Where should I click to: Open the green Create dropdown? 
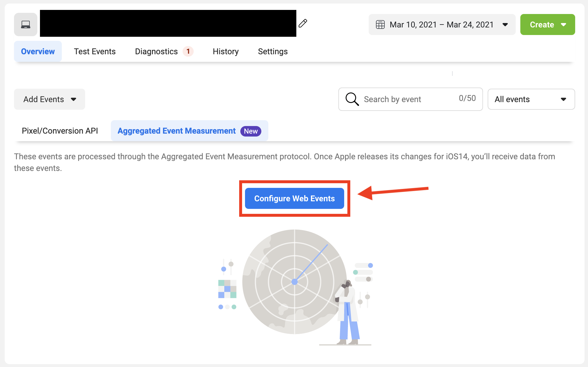[x=547, y=25]
